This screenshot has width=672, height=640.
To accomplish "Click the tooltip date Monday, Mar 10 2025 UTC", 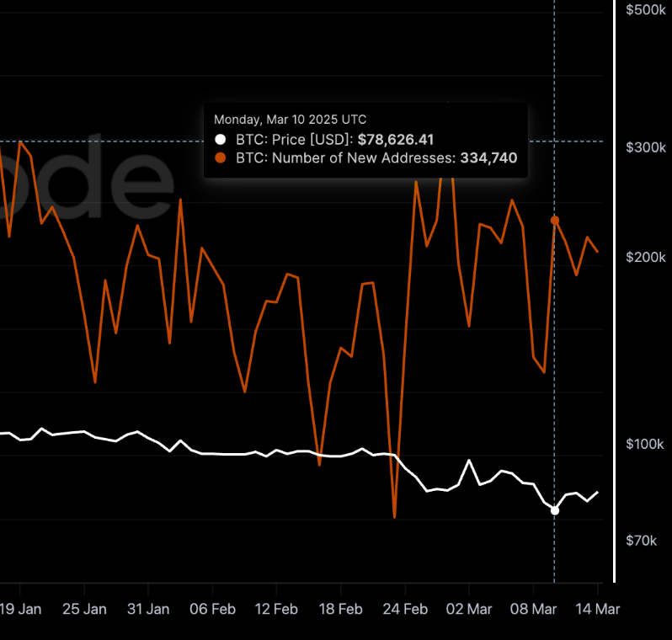I will coord(290,120).
